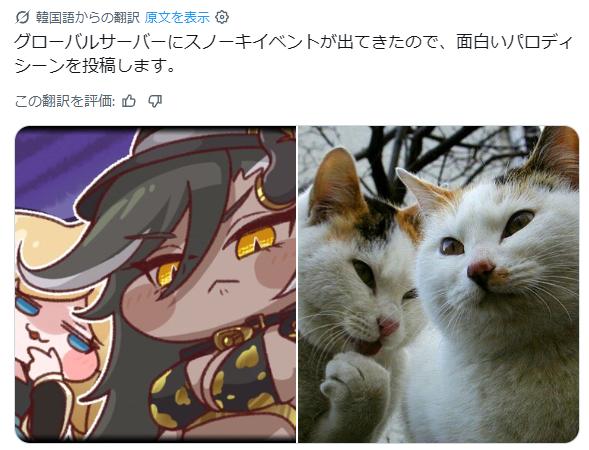Rate the translation with thumbs down

(x=155, y=101)
